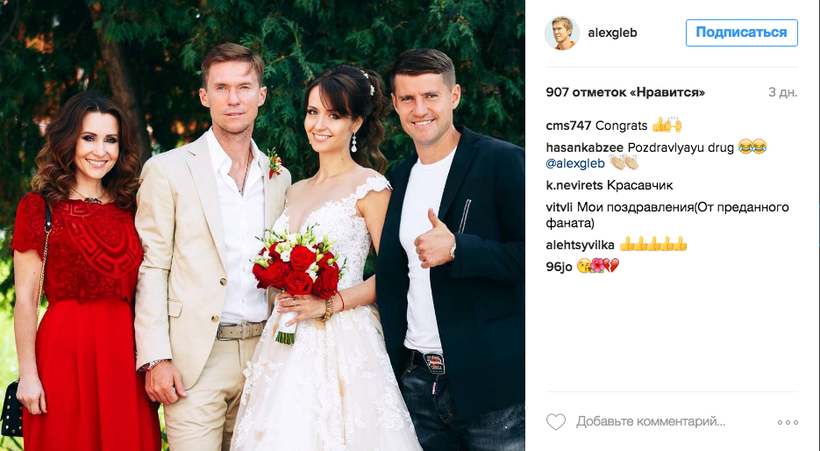View the 907 отметок «Нравится» likes list

click(x=625, y=93)
